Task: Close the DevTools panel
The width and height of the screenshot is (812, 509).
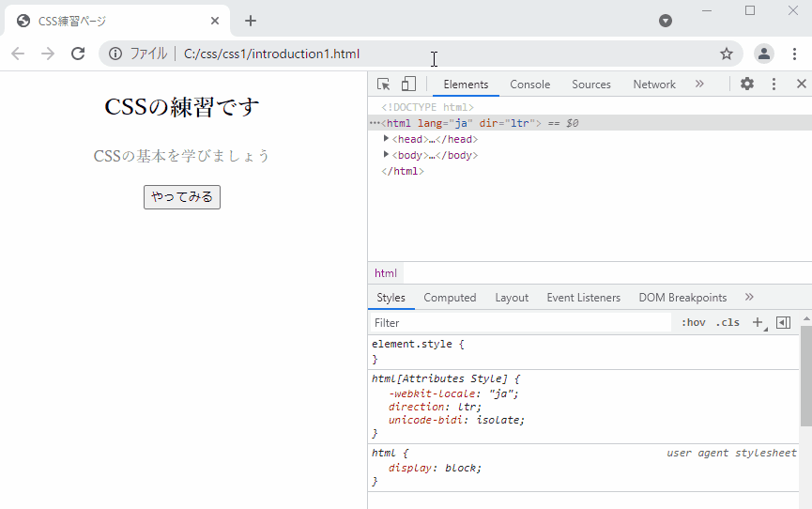Action: tap(801, 84)
